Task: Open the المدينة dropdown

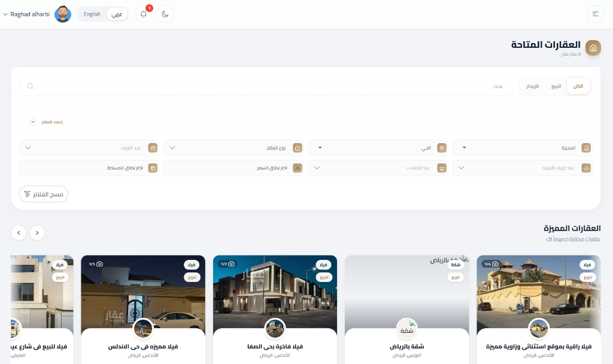Action: 522,148
